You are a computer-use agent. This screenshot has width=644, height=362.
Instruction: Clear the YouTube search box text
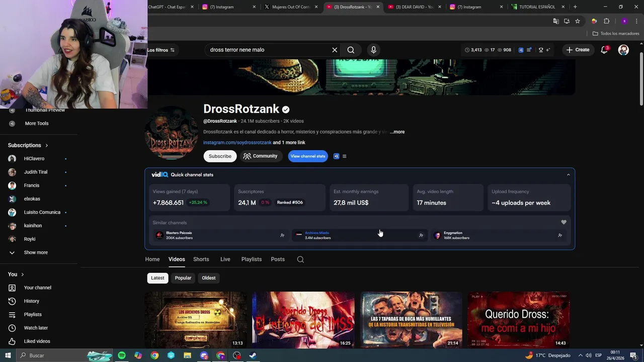[335, 50]
